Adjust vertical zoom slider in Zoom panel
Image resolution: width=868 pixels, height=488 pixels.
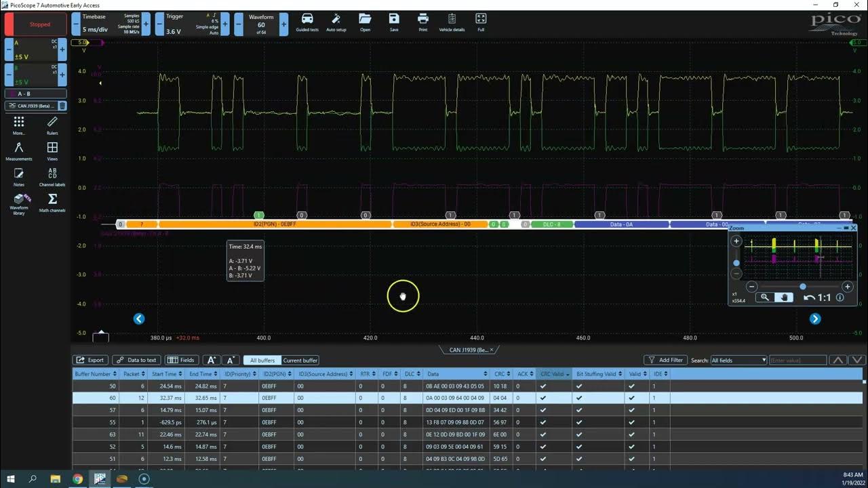coord(736,262)
